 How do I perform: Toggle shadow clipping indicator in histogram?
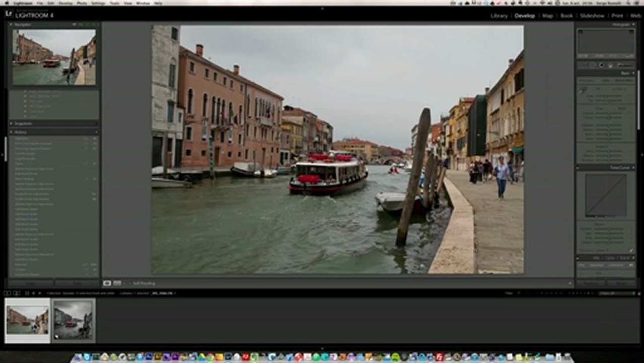tap(581, 32)
